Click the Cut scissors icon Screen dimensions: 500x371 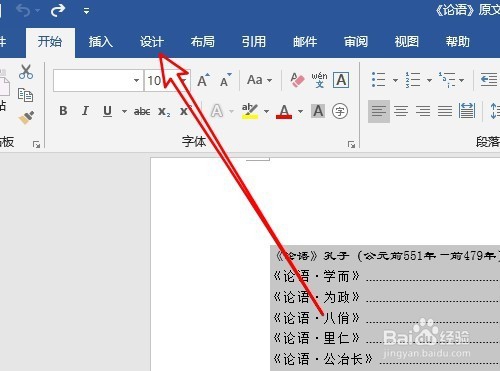26,72
